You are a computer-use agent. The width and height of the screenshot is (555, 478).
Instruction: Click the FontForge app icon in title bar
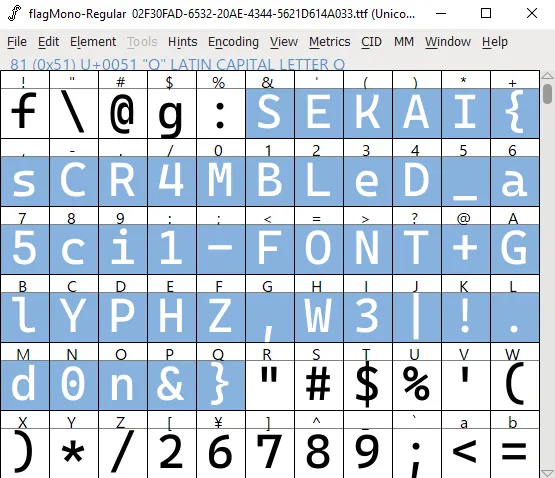pyautogui.click(x=14, y=13)
